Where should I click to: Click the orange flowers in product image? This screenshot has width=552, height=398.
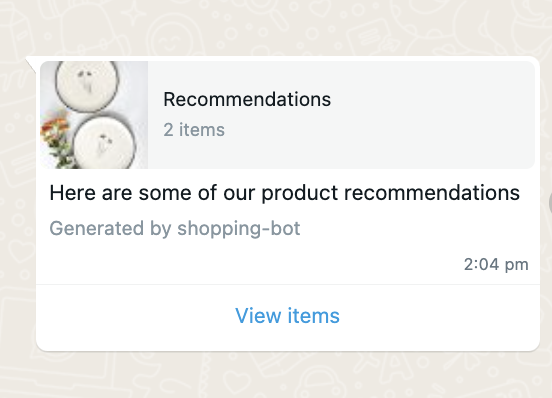click(x=55, y=129)
